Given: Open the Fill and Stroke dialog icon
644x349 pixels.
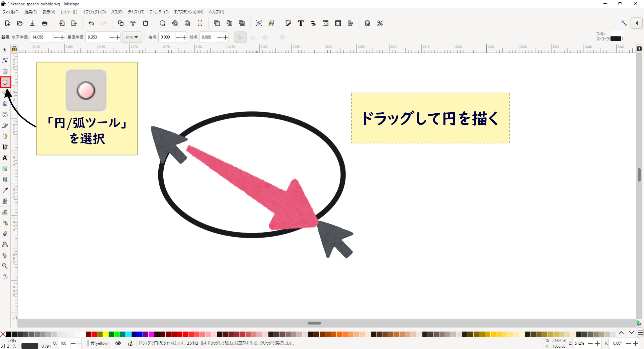Looking at the screenshot, I should pyautogui.click(x=288, y=23).
